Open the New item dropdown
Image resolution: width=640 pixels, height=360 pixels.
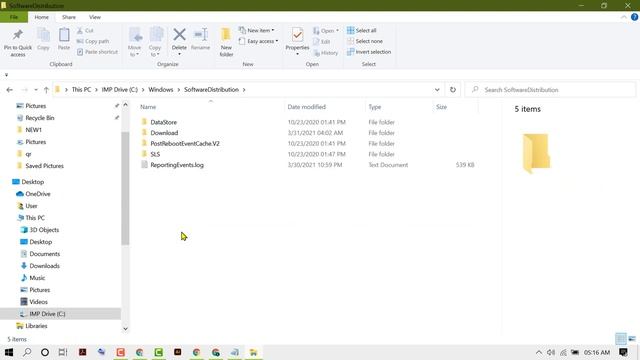[256, 30]
